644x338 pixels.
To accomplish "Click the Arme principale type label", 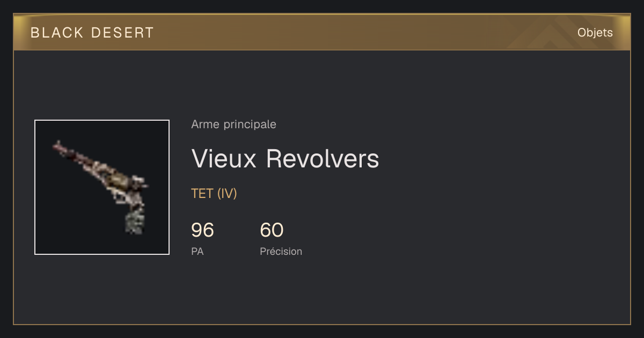I will 233,124.
